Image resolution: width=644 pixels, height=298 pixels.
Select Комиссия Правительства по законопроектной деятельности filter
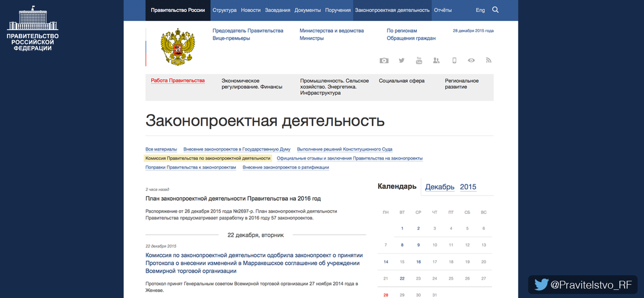coord(208,158)
